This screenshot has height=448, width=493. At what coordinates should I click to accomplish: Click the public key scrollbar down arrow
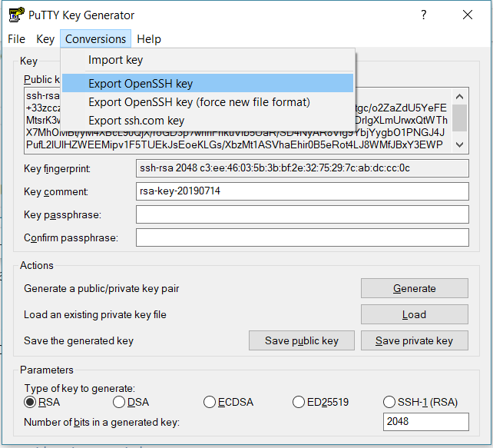coord(459,144)
